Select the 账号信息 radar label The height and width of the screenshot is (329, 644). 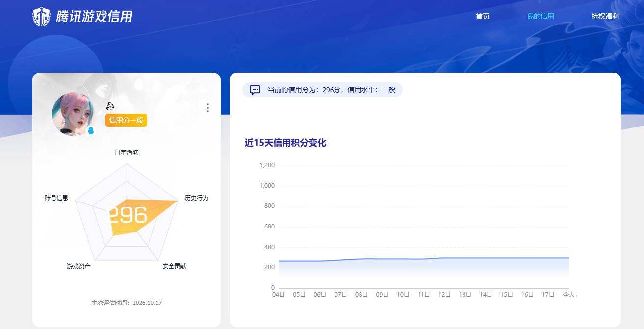point(56,198)
